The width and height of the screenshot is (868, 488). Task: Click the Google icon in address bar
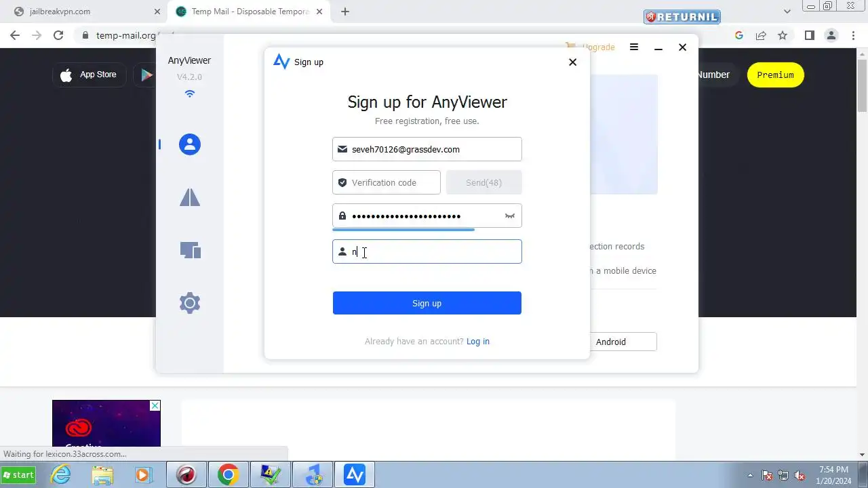[x=739, y=35]
